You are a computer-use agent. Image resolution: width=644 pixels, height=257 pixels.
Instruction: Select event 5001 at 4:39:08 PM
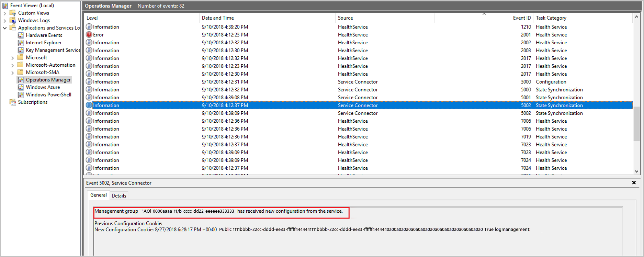tap(359, 98)
